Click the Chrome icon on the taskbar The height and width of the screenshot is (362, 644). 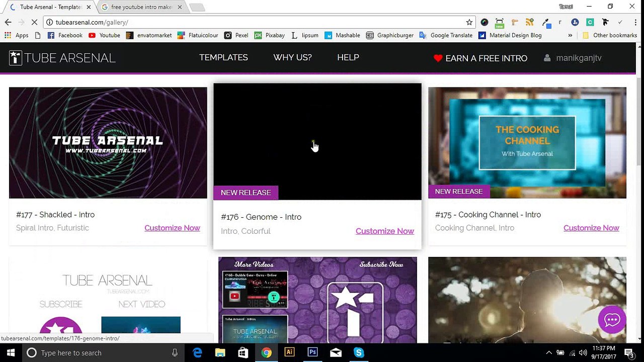[266, 352]
